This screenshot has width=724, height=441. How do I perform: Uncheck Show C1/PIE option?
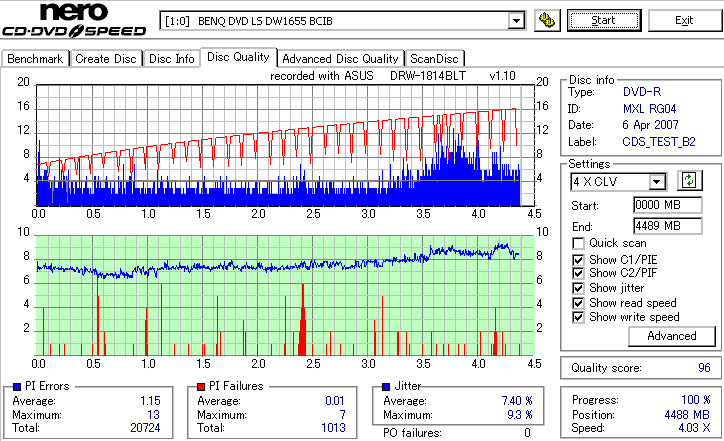pos(578,260)
